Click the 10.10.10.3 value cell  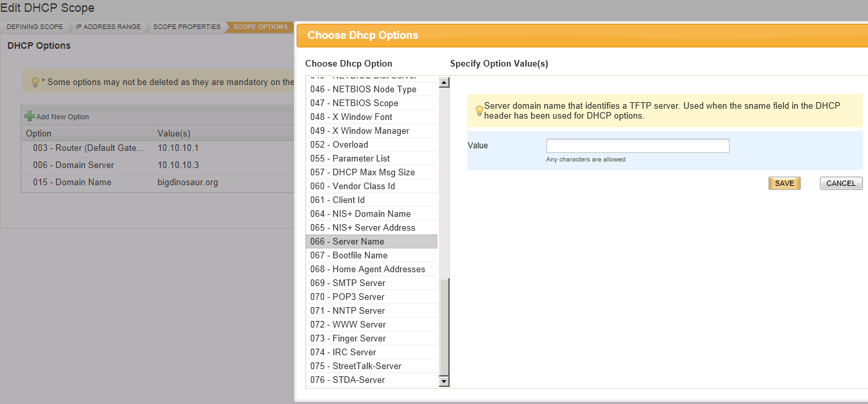click(178, 165)
